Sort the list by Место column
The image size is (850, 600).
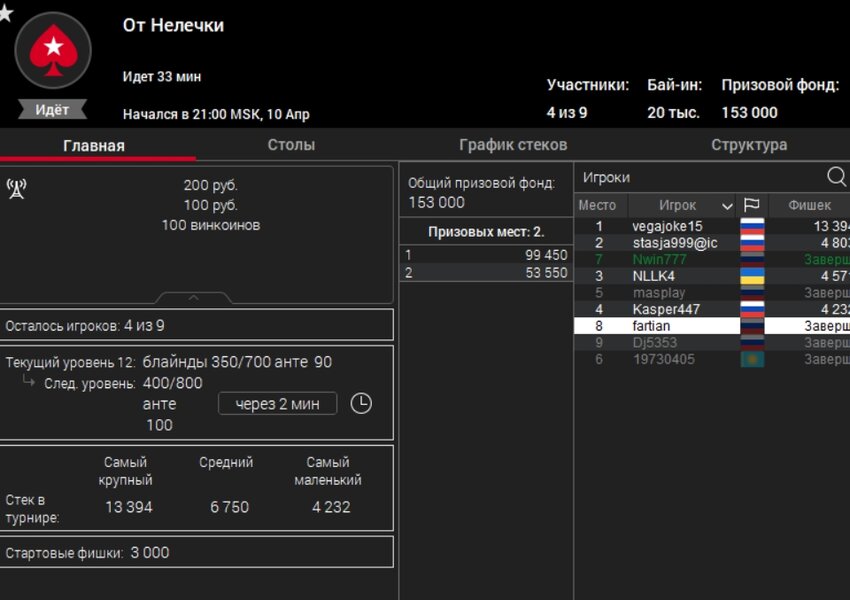tap(598, 206)
